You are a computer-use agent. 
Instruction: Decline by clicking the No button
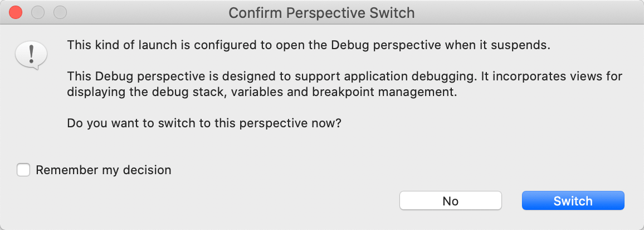(x=451, y=201)
